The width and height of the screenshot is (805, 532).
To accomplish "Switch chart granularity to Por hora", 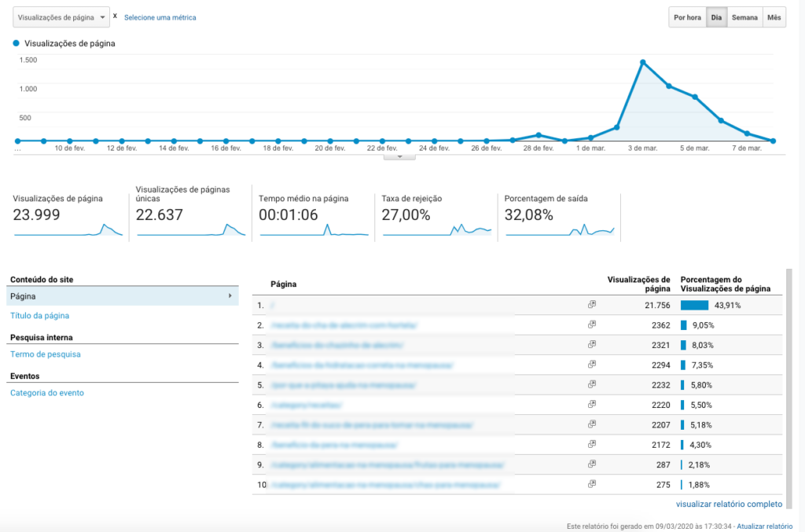I will (x=687, y=17).
